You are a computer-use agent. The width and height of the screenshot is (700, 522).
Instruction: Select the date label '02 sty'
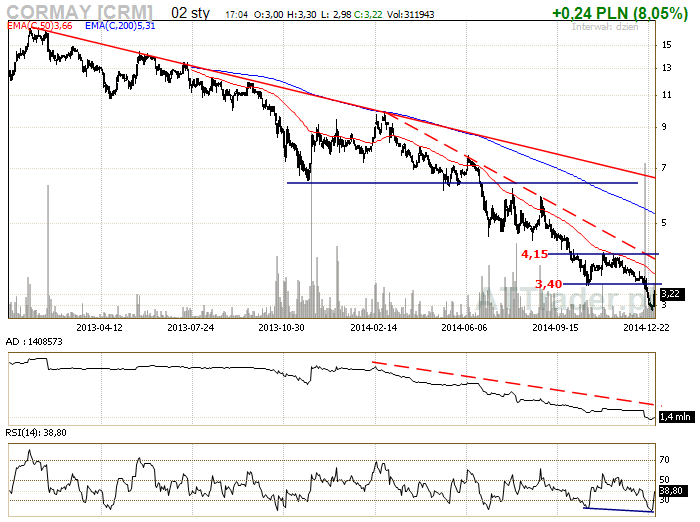[x=190, y=13]
